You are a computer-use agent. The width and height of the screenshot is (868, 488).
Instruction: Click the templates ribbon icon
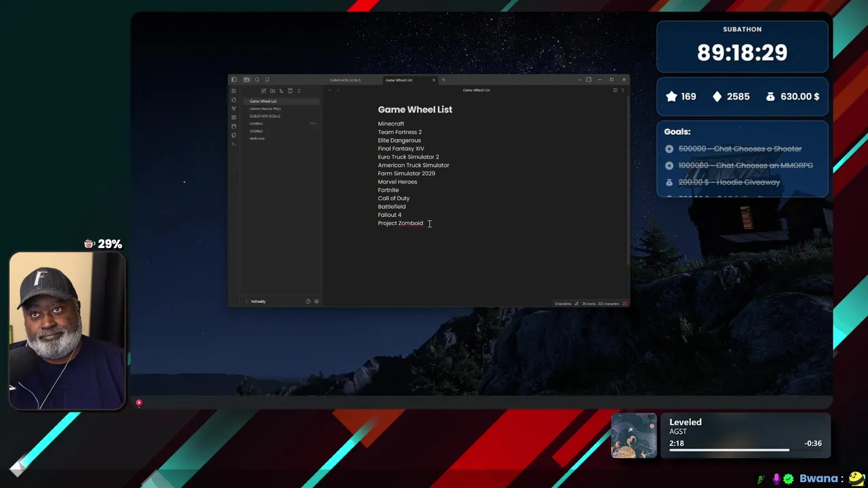pyautogui.click(x=234, y=135)
